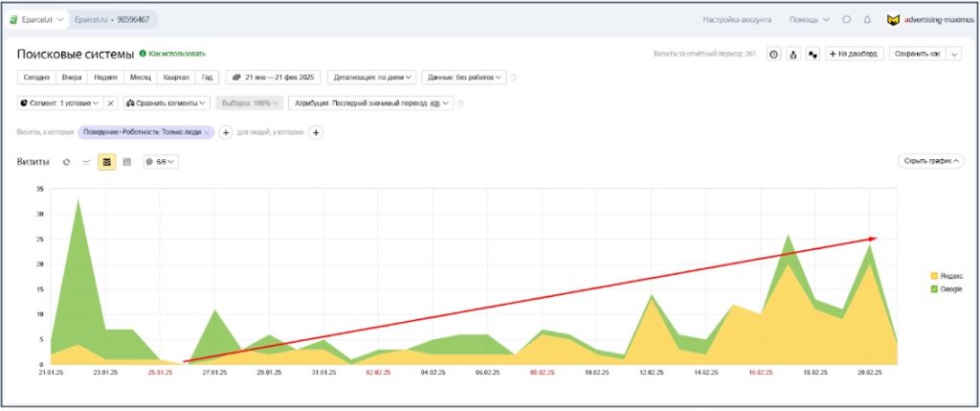The image size is (980, 411).
Task: Switch to pie chart view icon
Action: [x=66, y=162]
